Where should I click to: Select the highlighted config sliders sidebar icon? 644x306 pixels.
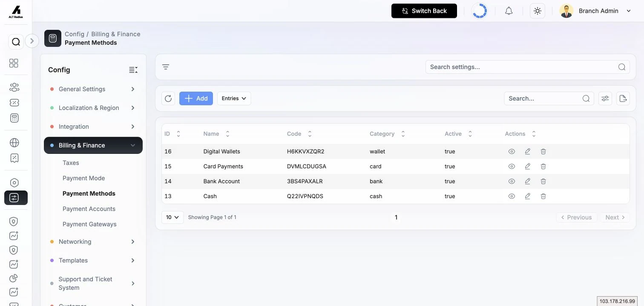coord(16,198)
